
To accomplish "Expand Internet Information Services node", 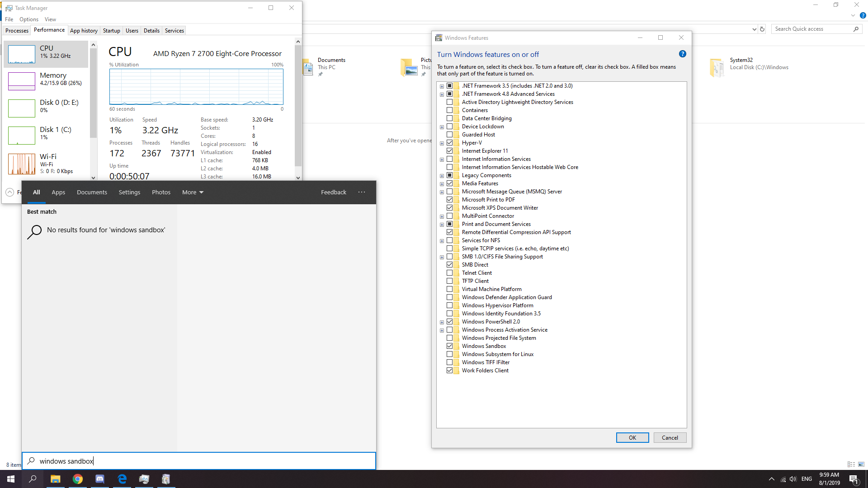I will click(x=442, y=160).
